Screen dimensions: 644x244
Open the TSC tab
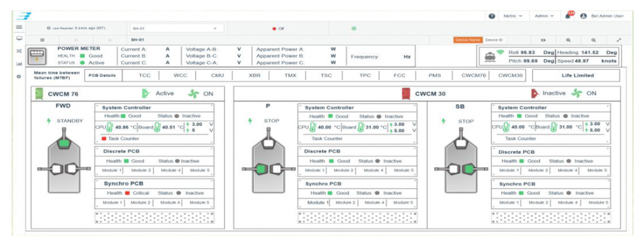point(326,75)
